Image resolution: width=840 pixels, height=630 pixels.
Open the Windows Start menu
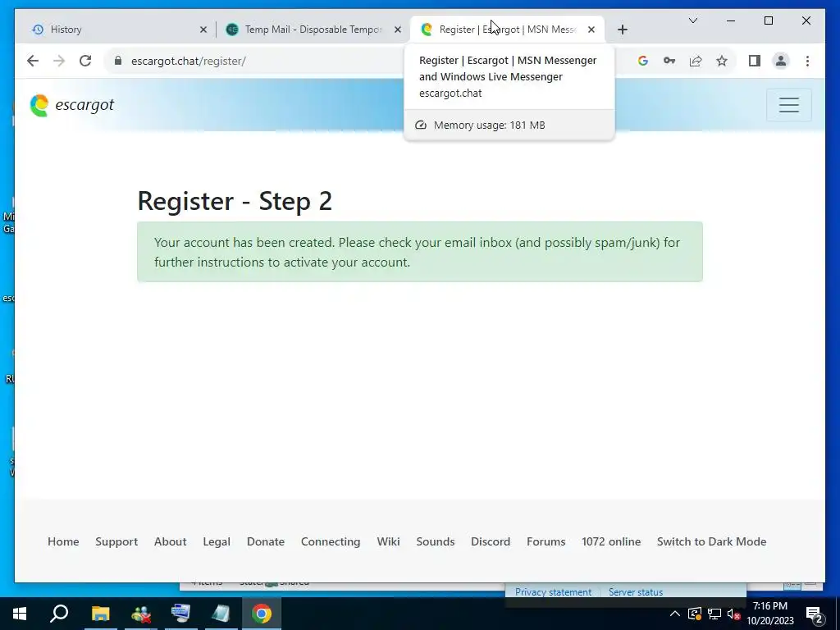tap(20, 614)
